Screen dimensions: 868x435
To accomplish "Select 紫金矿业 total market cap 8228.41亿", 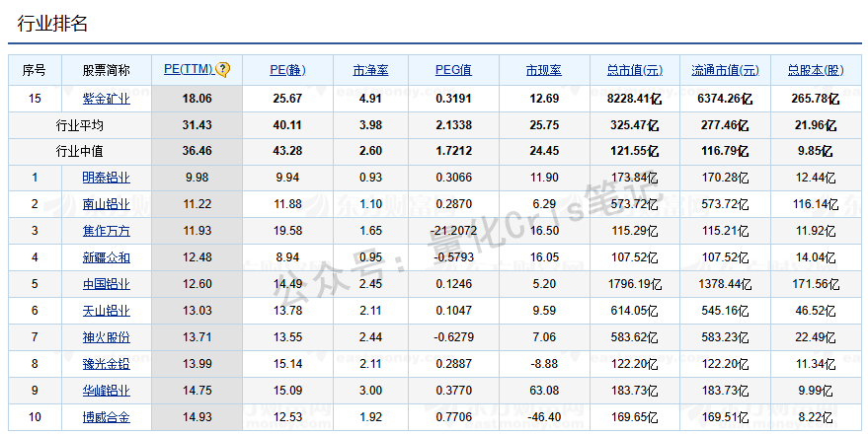I will click(634, 99).
